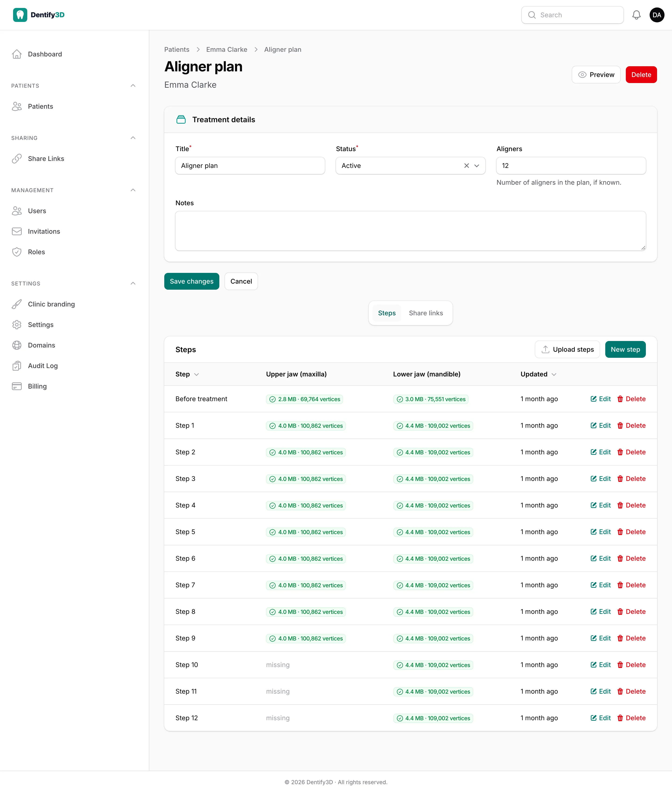Delete Step 12
This screenshot has height=793, width=672.
631,718
